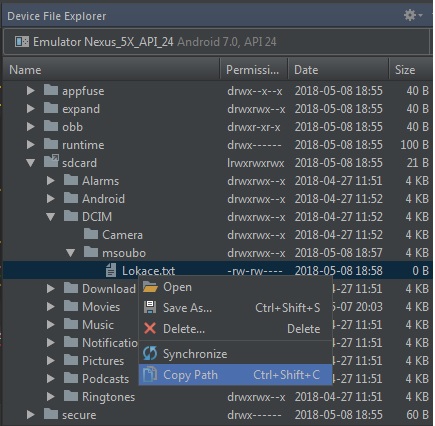This screenshot has width=435, height=426.
Task: Click the obb folder icon
Action: point(51,126)
